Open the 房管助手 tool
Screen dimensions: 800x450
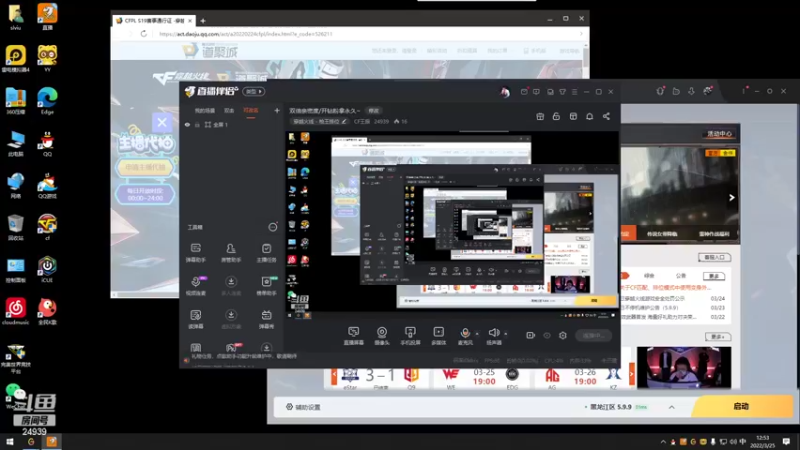point(231,253)
